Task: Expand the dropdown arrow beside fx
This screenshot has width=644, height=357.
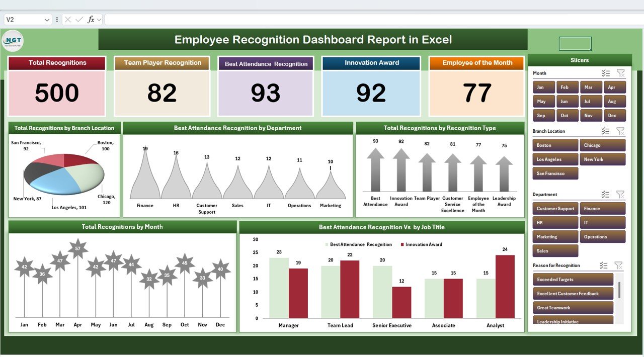Action: point(99,20)
